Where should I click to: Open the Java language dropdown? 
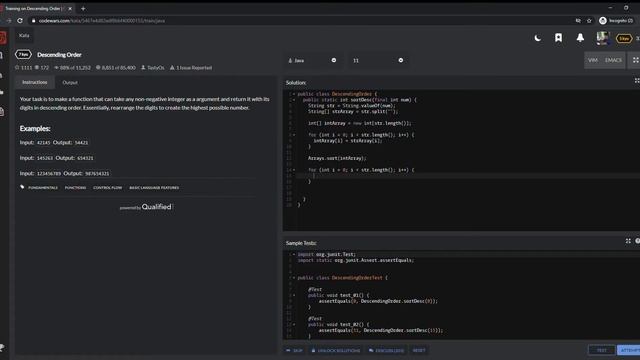coord(312,60)
